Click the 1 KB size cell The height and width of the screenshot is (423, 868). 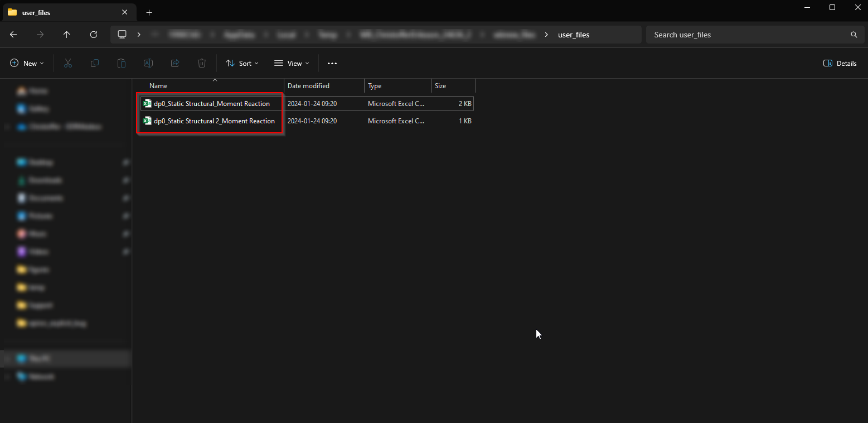point(464,121)
